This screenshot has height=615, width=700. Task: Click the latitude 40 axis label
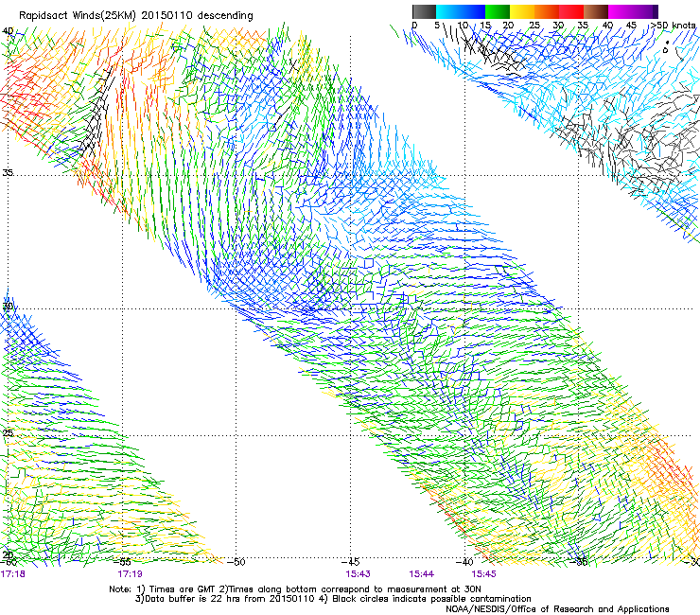tap(8, 31)
